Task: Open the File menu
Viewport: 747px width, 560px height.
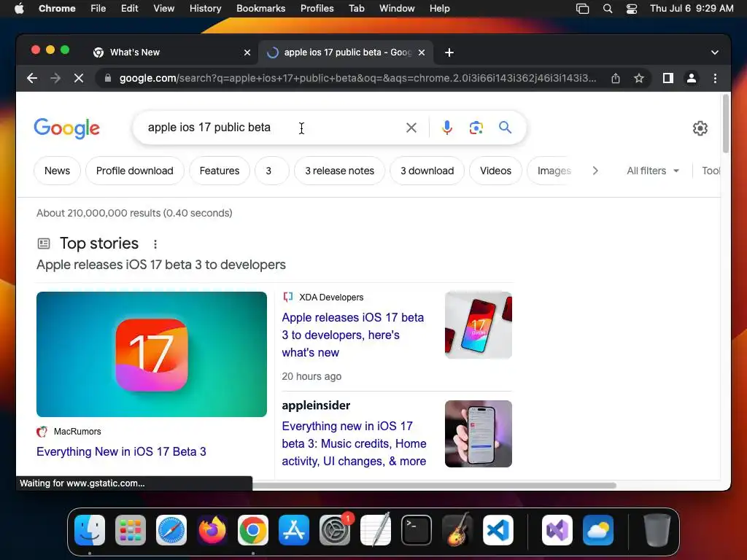Action: click(x=98, y=9)
